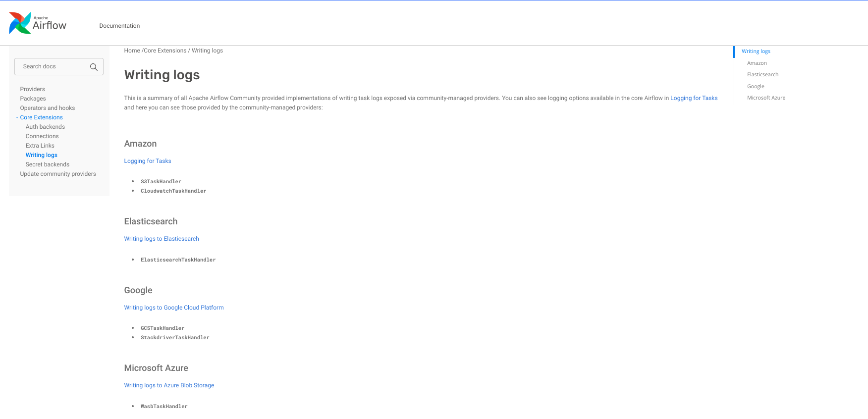868x419 pixels.
Task: Open Packages in sidebar
Action: 33,99
